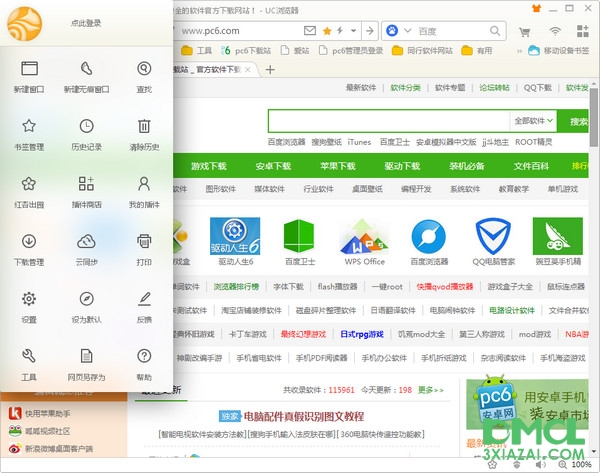Open the plugin store (插件商店)
Viewport: 600px width, 473px height.
[86, 192]
